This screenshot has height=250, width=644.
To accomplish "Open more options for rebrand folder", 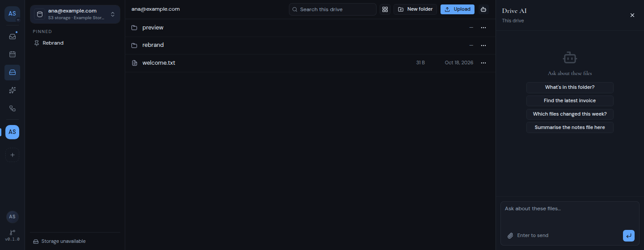I will [483, 45].
